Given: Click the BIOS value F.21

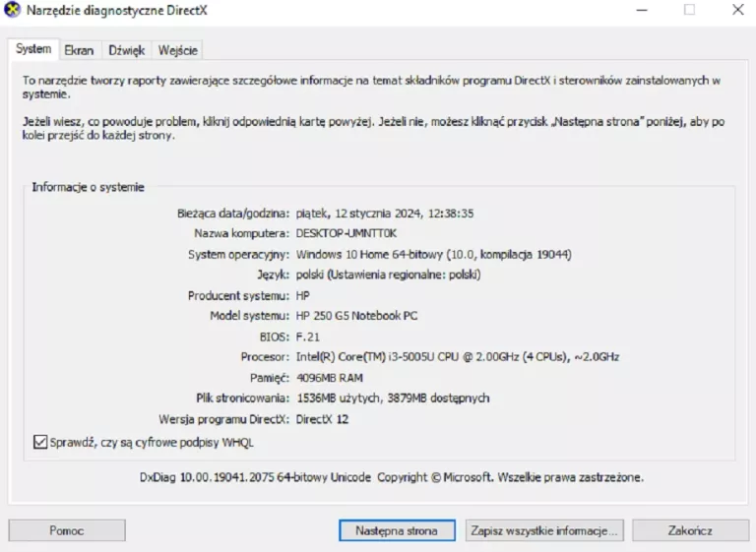Looking at the screenshot, I should (x=307, y=337).
